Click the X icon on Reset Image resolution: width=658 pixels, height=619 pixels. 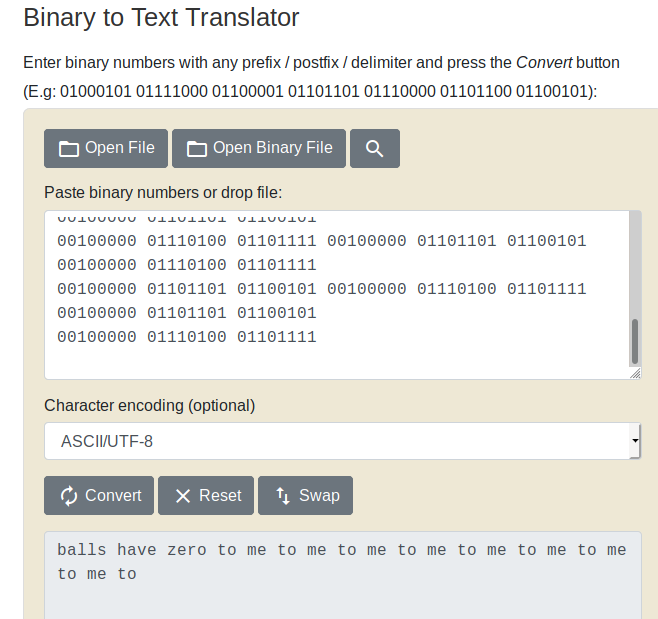coord(183,496)
